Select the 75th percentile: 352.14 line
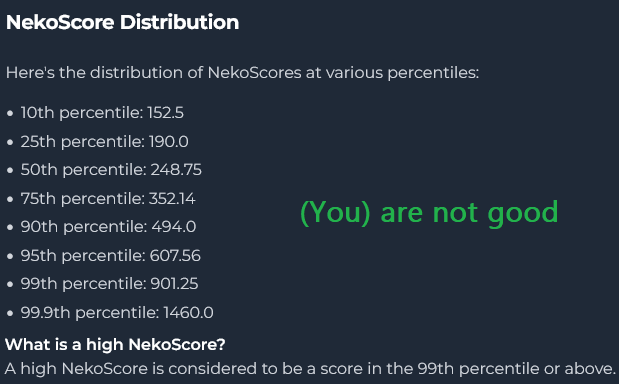 (x=108, y=199)
